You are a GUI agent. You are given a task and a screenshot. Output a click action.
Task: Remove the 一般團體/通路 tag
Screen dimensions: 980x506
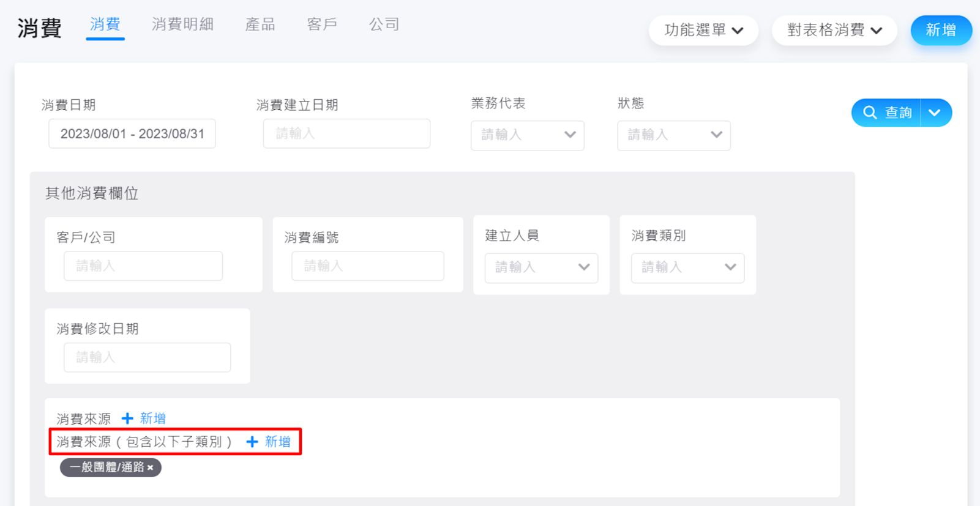[151, 468]
